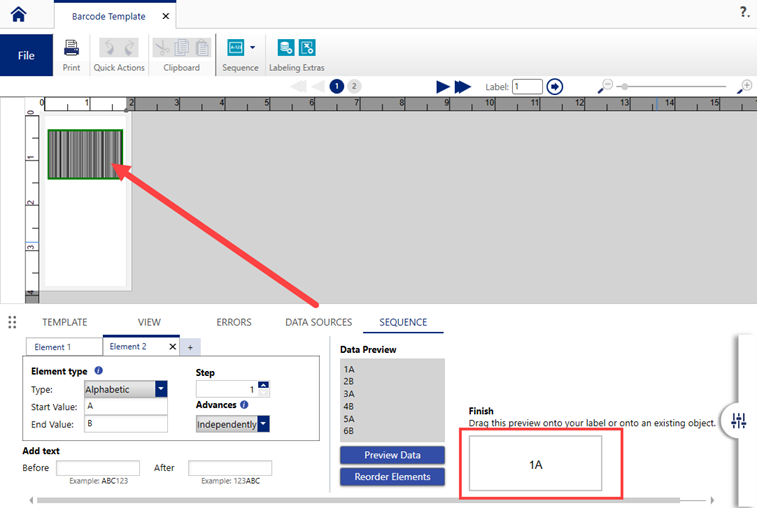Viewport: 757px width, 508px height.
Task: Switch to the DATA SOURCES tab
Action: point(319,322)
